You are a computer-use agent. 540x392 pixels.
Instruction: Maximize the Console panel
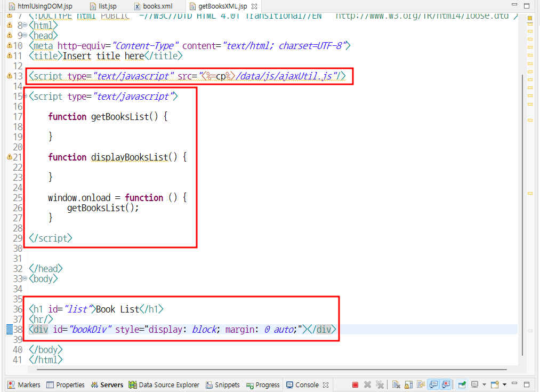click(x=527, y=384)
